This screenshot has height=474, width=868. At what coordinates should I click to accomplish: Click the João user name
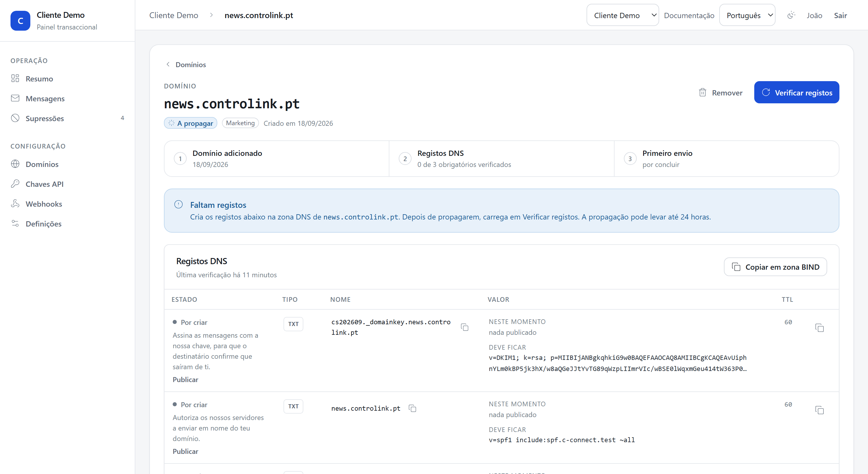click(x=814, y=15)
